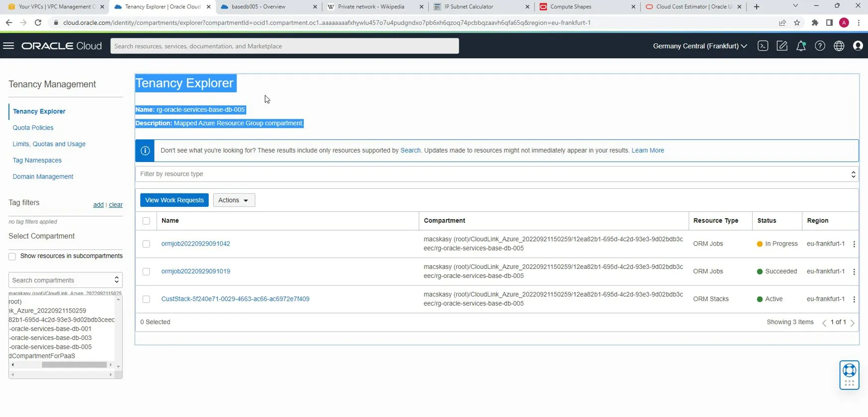Open the CustStack-5f240e71 stack link
This screenshot has height=417, width=868.
pyautogui.click(x=235, y=299)
